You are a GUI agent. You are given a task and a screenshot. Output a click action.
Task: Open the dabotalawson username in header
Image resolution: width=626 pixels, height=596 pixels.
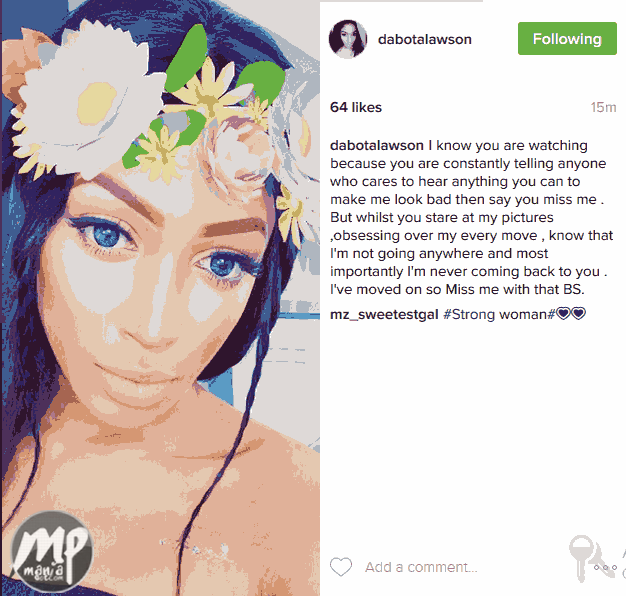pyautogui.click(x=425, y=39)
